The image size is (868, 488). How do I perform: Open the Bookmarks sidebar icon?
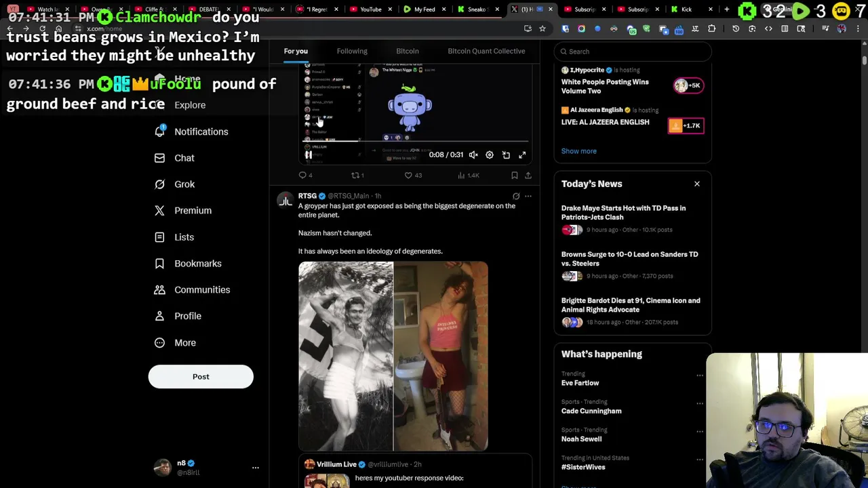[x=159, y=263]
